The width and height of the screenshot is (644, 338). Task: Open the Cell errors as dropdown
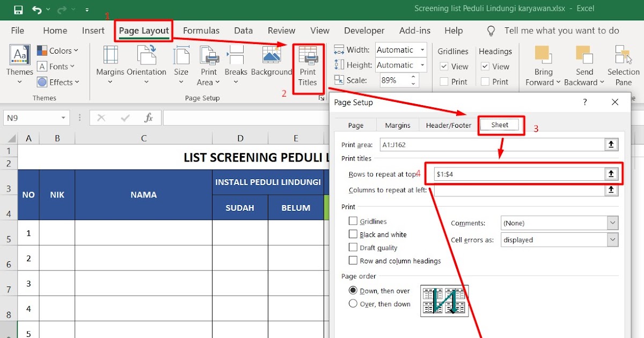tap(612, 240)
